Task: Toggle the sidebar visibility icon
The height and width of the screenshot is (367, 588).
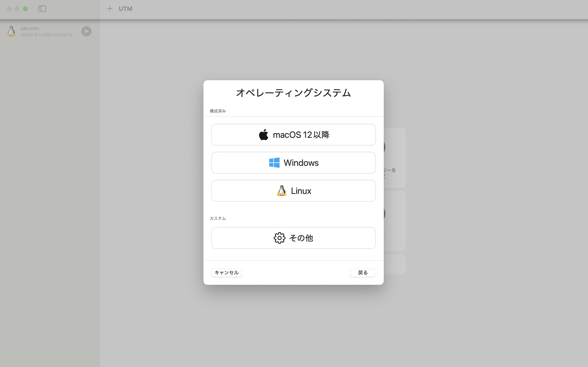Action: [42, 9]
